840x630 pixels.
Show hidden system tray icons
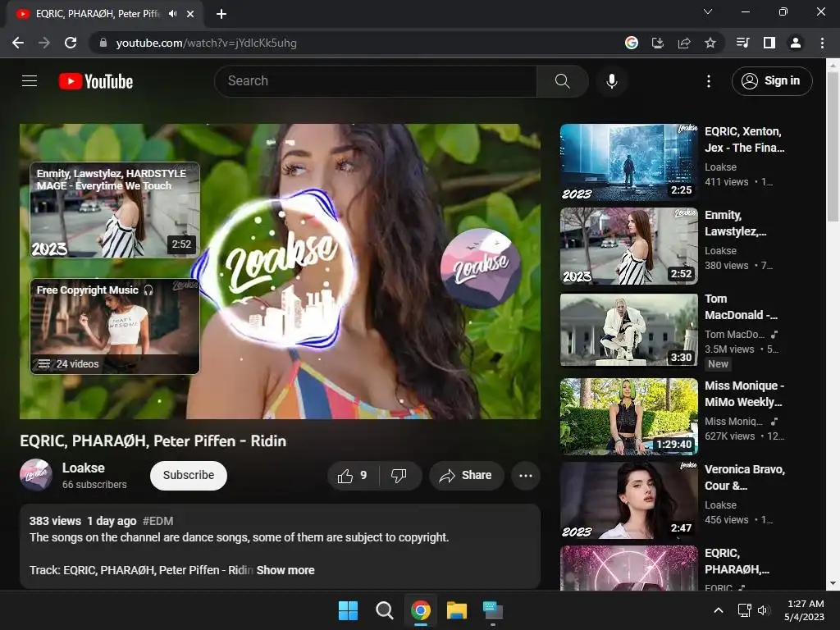point(719,610)
